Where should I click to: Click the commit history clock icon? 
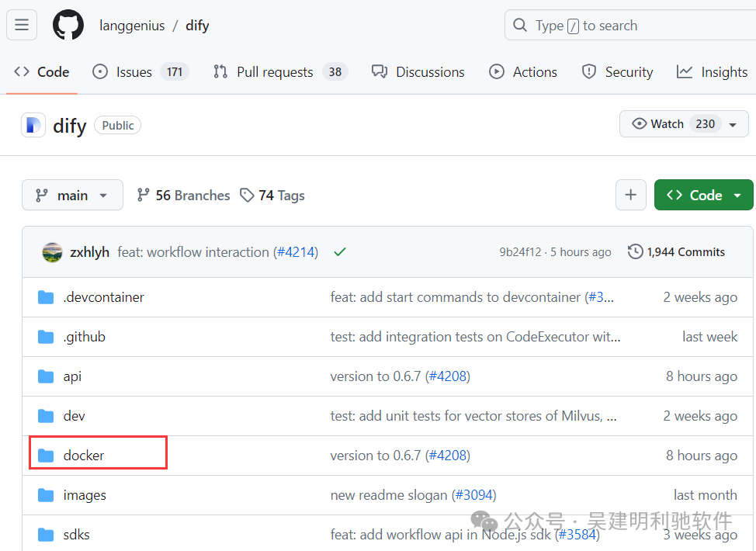(635, 251)
